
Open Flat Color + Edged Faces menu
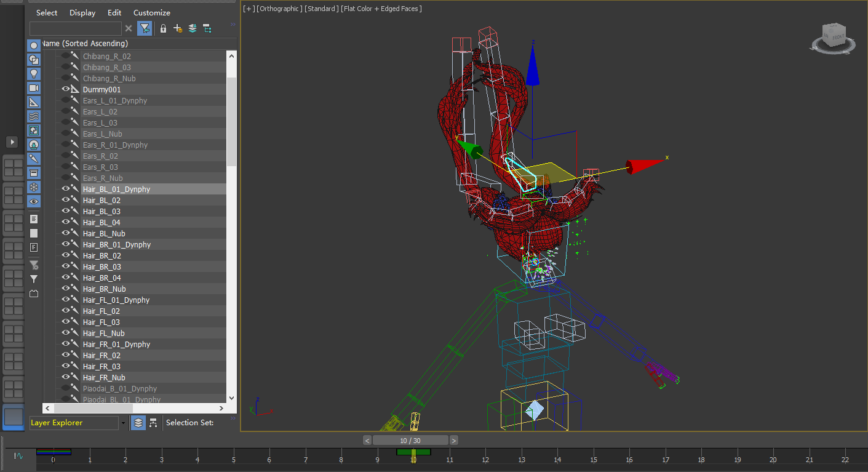click(381, 9)
